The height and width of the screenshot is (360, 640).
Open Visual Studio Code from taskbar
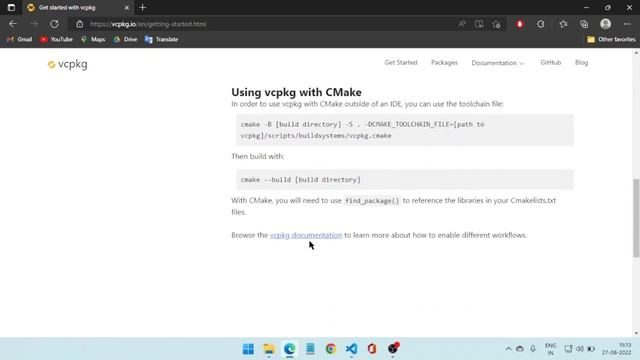coord(351,349)
